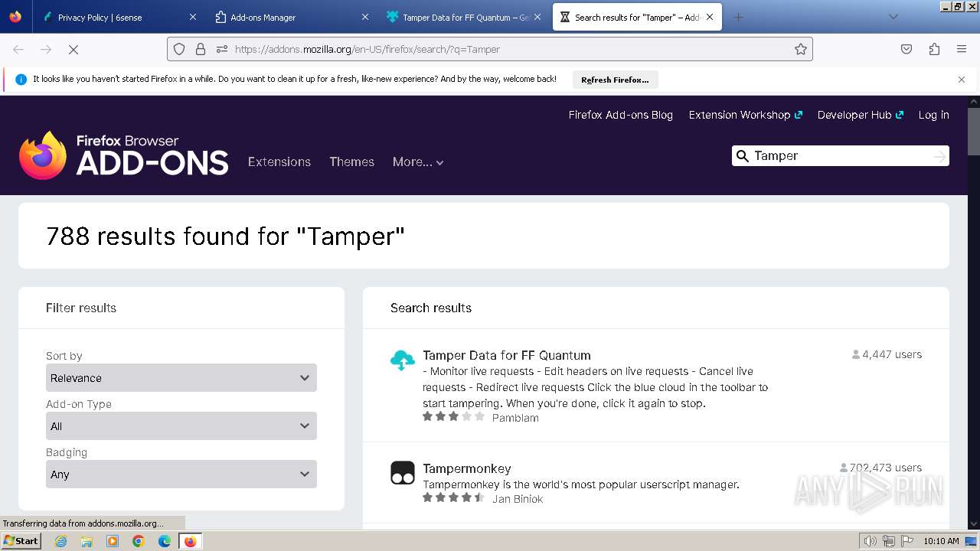Image resolution: width=980 pixels, height=551 pixels.
Task: Open media player from taskbar
Action: pos(113,541)
